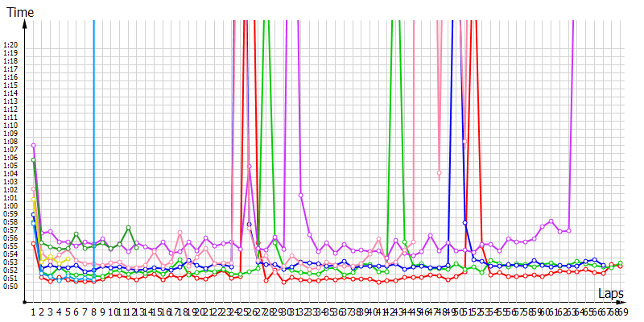Click the red data point at lap 1
Viewport: 644px width, 322px height.
(33, 243)
